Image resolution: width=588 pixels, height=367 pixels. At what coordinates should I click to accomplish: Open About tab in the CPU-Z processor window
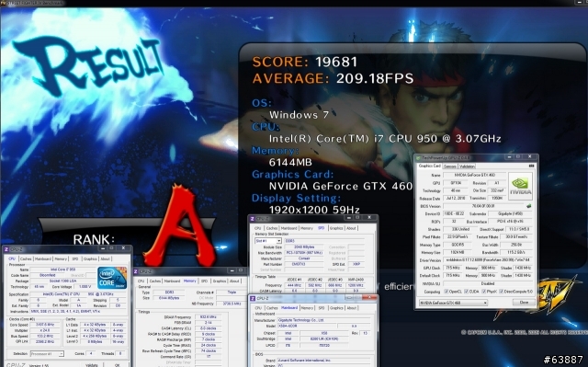click(106, 259)
